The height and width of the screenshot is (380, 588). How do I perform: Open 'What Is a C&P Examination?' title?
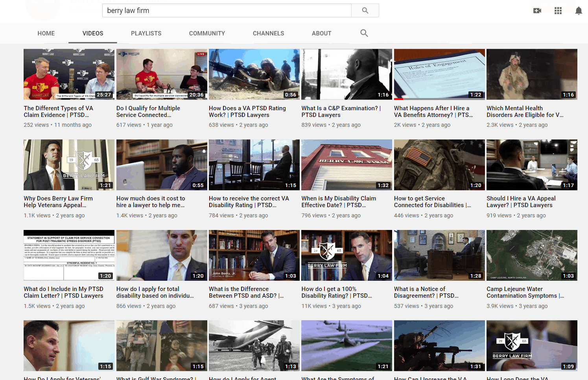pyautogui.click(x=341, y=111)
